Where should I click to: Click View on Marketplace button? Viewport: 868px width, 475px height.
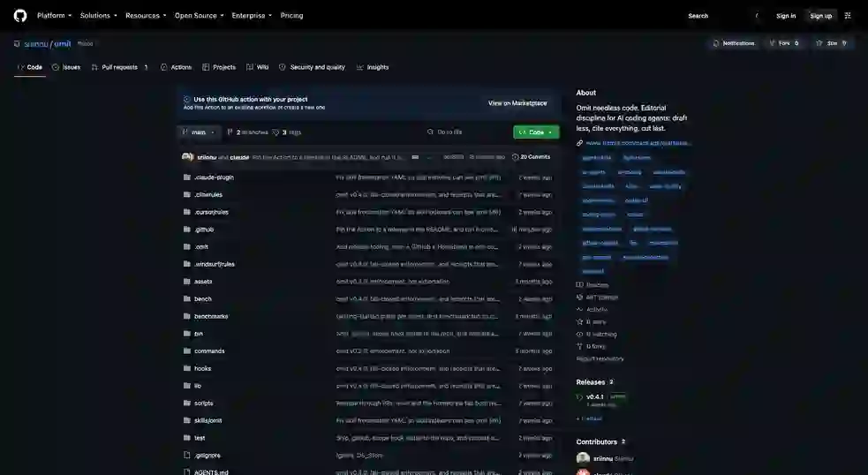[517, 103]
